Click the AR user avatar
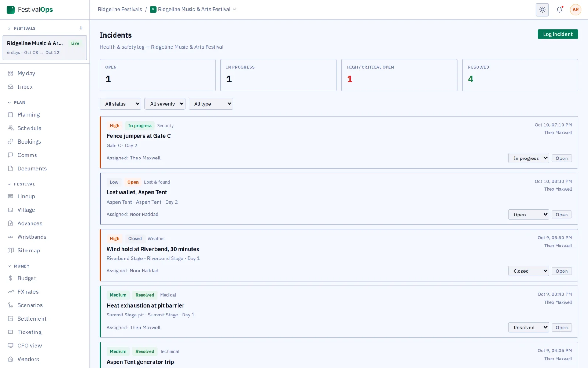This screenshot has height=368, width=588. pyautogui.click(x=576, y=10)
